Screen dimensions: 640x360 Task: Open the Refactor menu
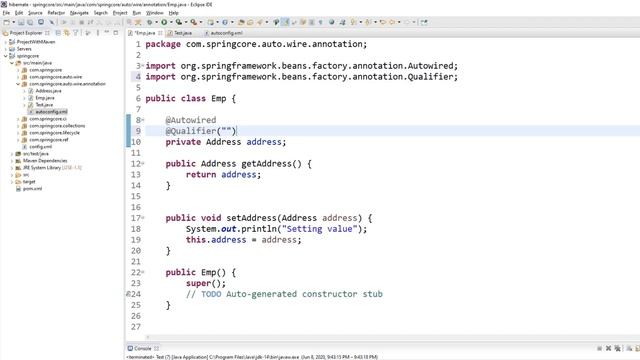coord(56,13)
